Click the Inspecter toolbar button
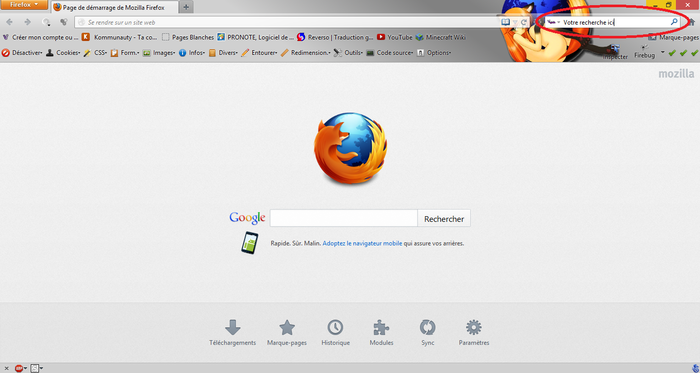Screen dimensions: 700x373 coord(615,52)
